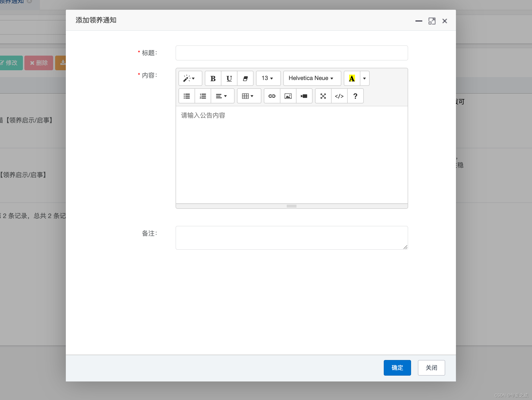Click the eraser remove-format icon
The height and width of the screenshot is (400, 532).
click(245, 78)
